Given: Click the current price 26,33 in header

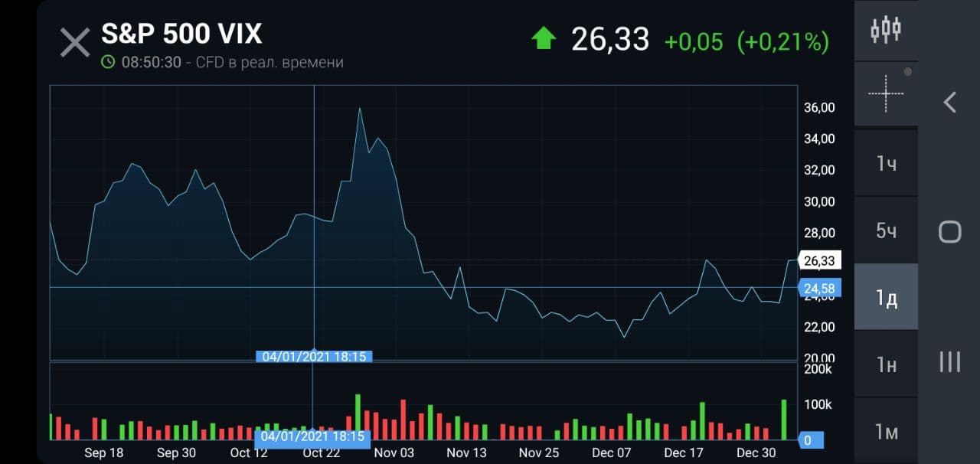Looking at the screenshot, I should [610, 39].
